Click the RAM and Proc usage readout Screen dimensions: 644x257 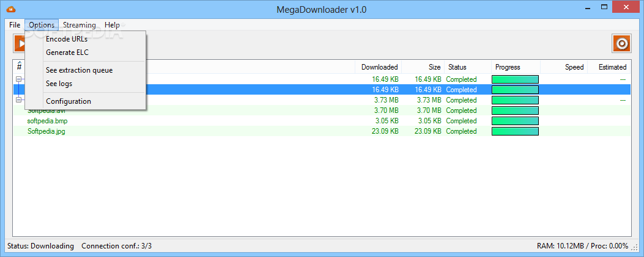point(582,246)
